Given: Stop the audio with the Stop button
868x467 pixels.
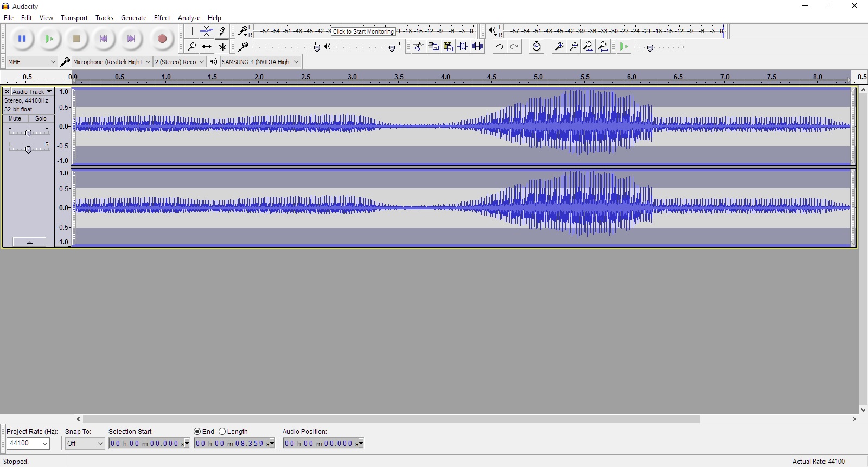Looking at the screenshot, I should click(x=76, y=39).
